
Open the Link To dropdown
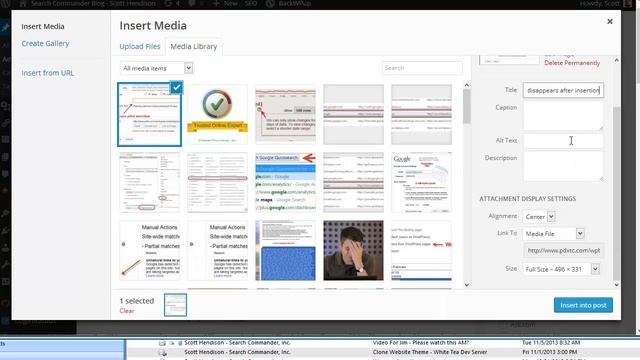553,233
